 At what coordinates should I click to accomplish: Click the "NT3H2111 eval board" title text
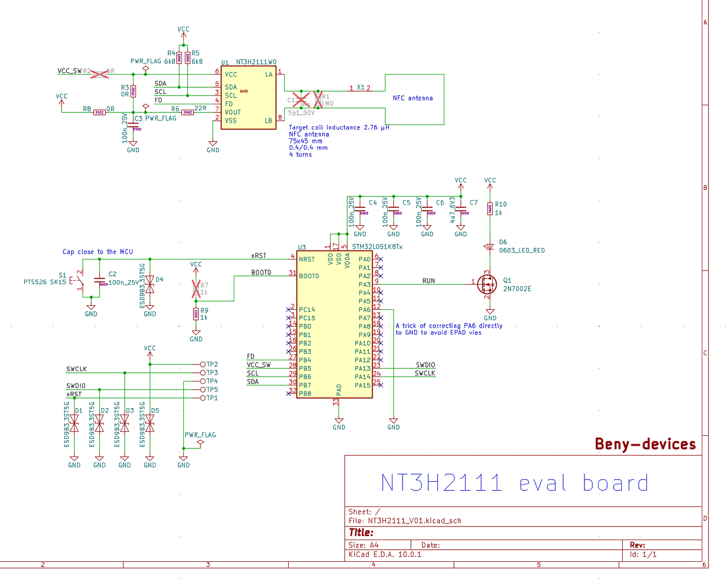pyautogui.click(x=514, y=483)
